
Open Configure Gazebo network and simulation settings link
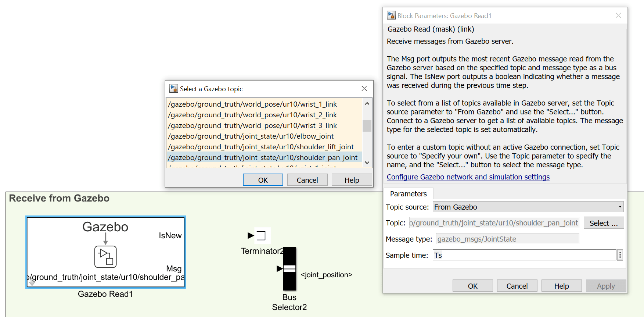(x=468, y=177)
